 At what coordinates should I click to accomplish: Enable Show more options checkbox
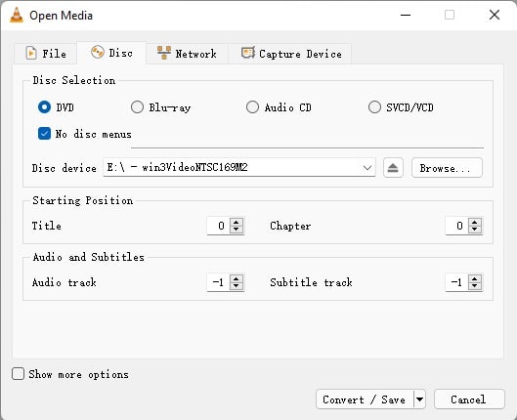(x=18, y=374)
